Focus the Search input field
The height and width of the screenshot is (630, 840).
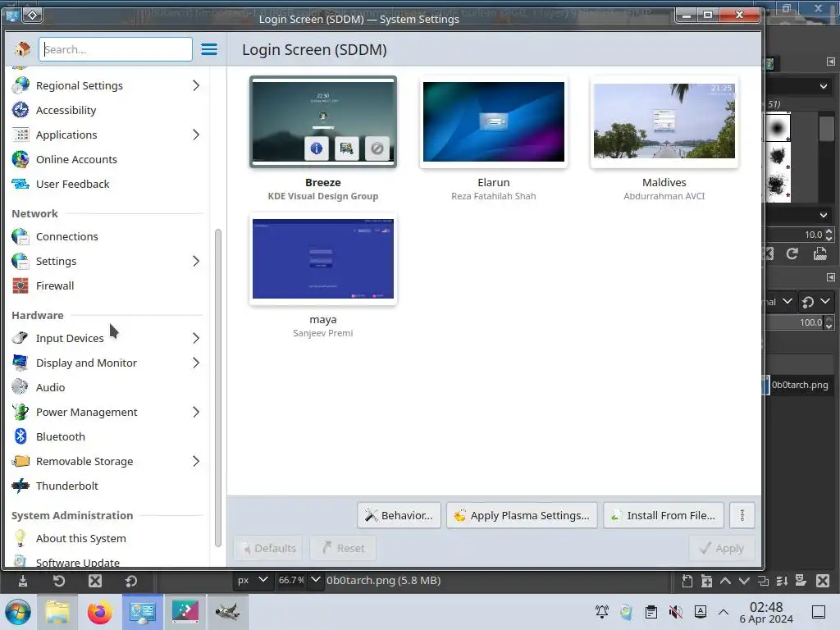(115, 49)
